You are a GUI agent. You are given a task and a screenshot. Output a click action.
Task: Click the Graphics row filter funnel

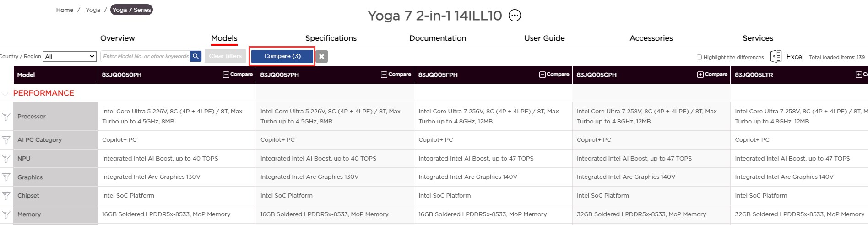click(6, 177)
